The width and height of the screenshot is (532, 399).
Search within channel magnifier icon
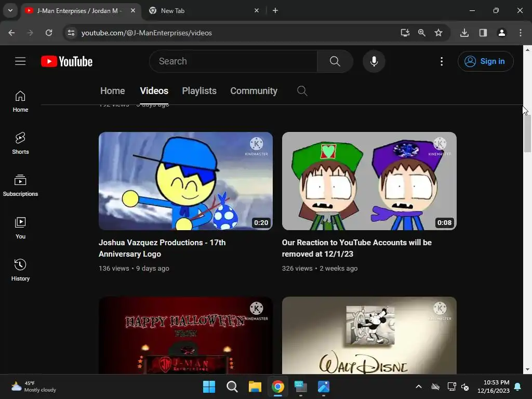(302, 91)
